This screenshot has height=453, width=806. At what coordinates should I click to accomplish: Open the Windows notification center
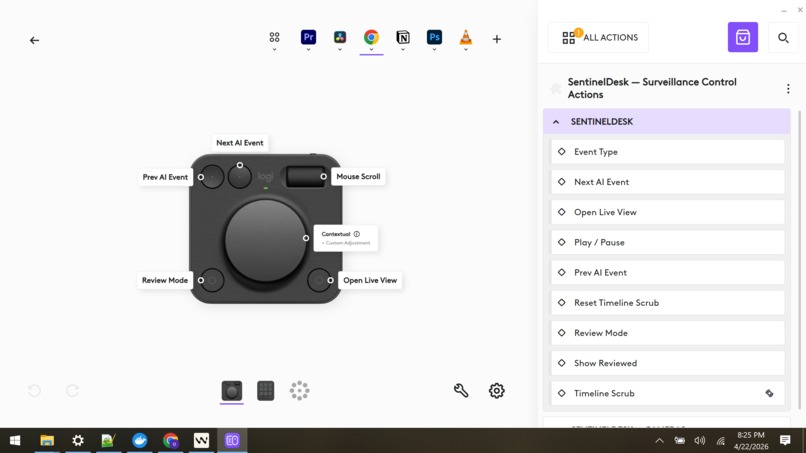point(785,440)
